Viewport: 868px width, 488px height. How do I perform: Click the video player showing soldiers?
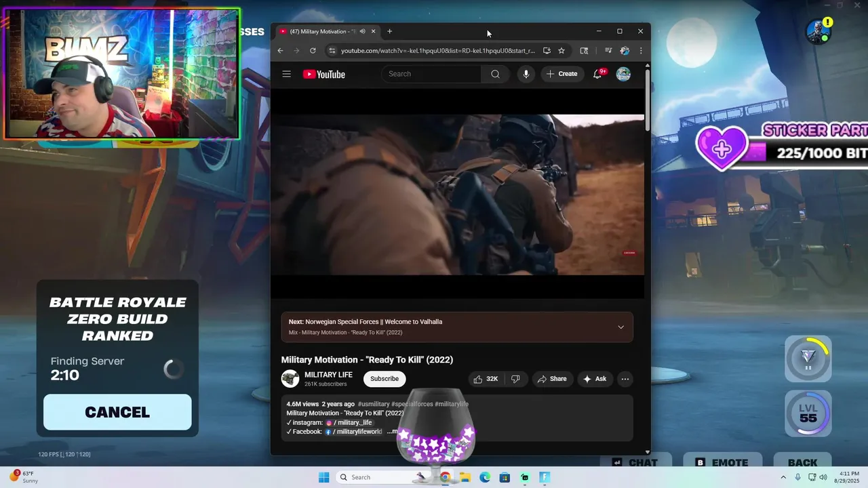coord(457,195)
